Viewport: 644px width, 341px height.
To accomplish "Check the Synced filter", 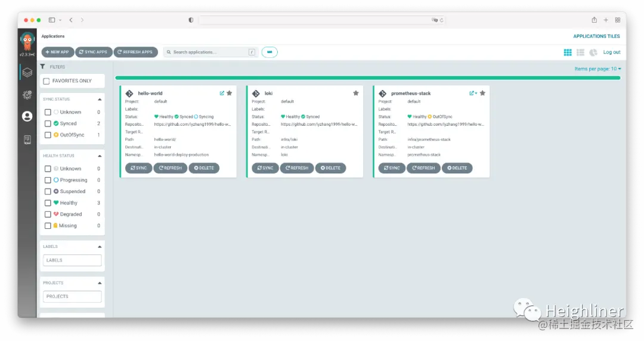I will pos(48,123).
